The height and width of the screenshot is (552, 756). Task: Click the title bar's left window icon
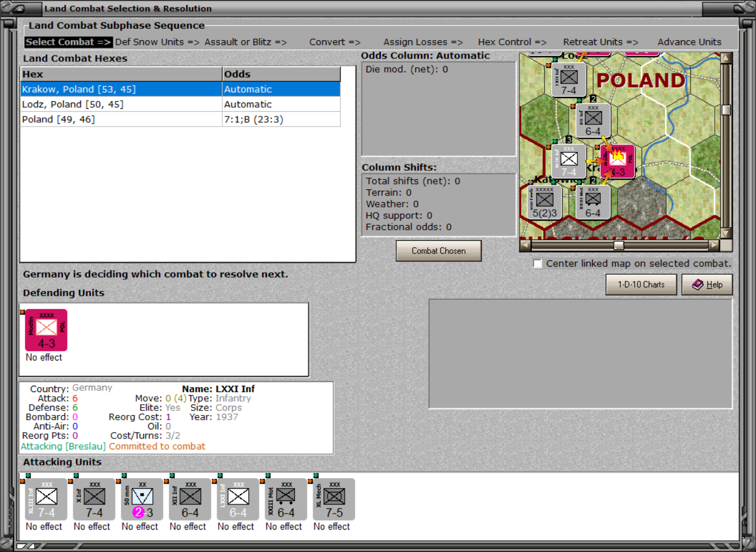pyautogui.click(x=18, y=8)
